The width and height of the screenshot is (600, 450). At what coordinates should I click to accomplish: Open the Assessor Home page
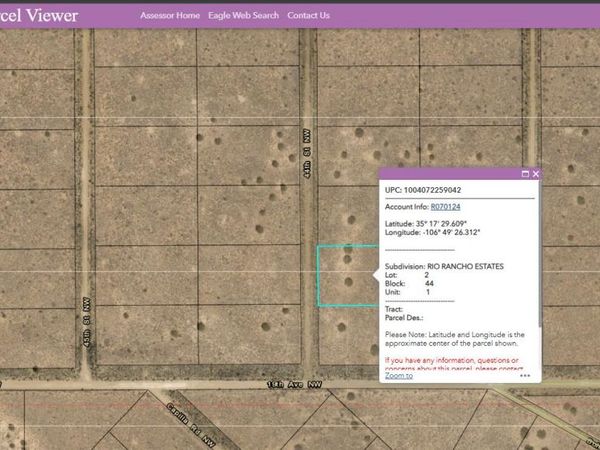pyautogui.click(x=170, y=16)
